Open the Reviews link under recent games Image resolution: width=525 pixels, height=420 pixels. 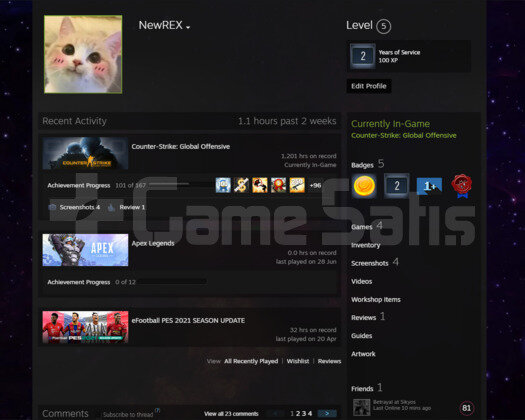[x=329, y=361]
